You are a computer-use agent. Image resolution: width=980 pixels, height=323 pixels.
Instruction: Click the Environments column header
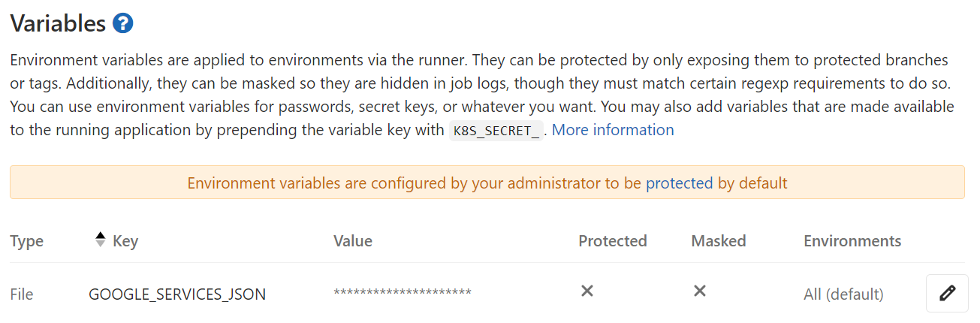click(852, 241)
